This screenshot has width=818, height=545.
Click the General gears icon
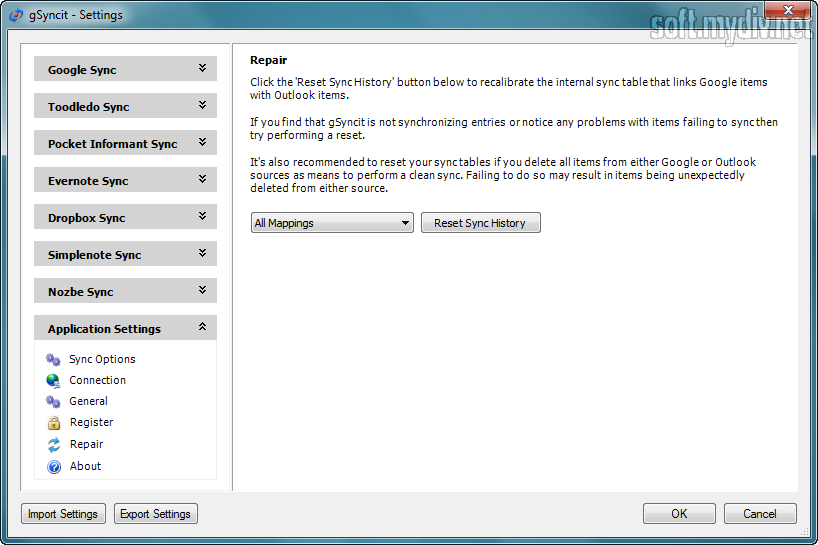coord(54,401)
